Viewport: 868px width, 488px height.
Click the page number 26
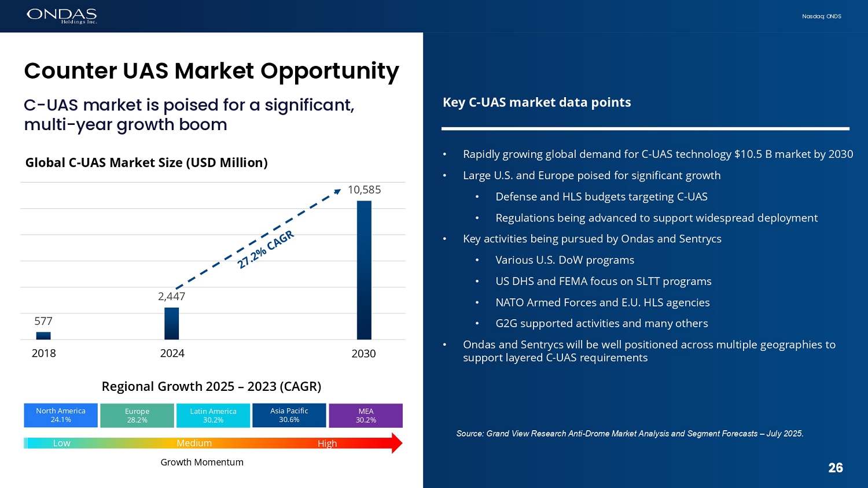(835, 468)
